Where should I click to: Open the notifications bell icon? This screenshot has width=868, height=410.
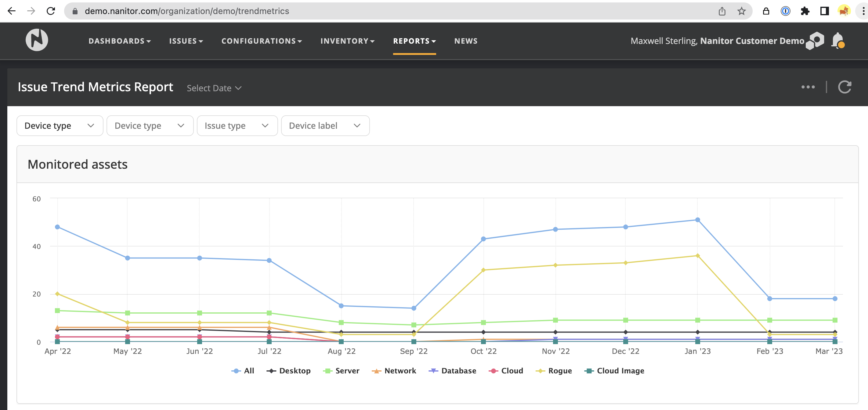[x=837, y=41]
